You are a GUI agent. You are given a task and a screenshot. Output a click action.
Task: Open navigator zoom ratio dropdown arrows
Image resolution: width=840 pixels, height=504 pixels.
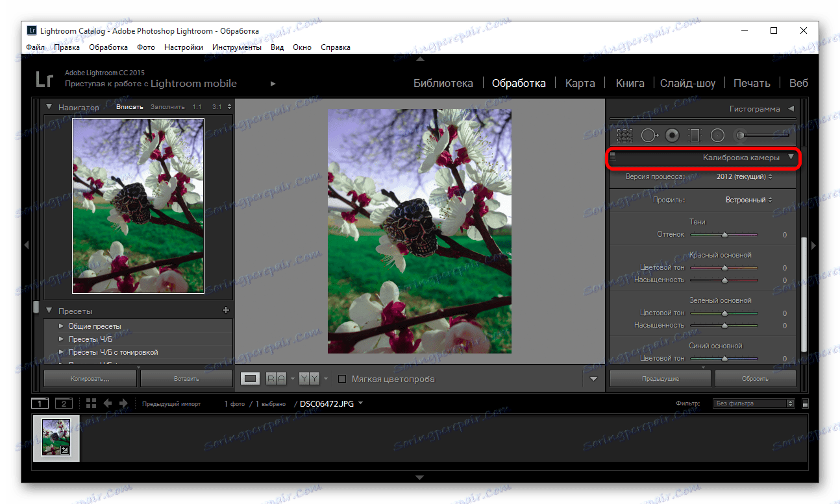pos(229,106)
